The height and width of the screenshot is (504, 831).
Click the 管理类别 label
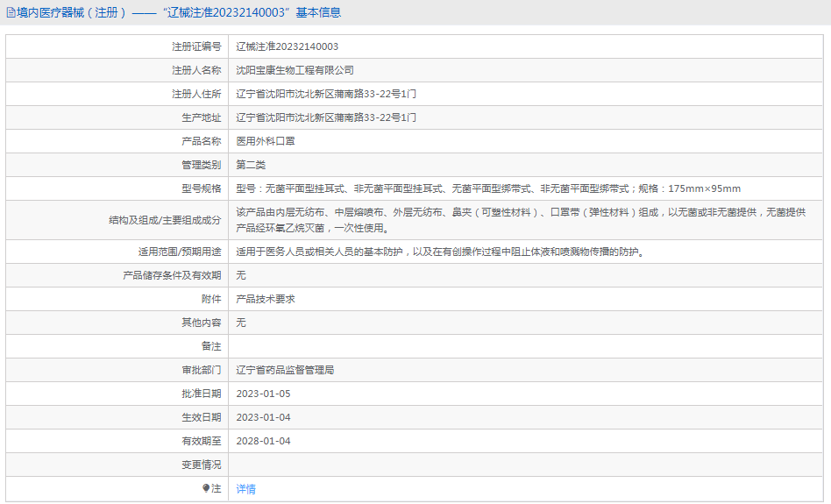(201, 165)
